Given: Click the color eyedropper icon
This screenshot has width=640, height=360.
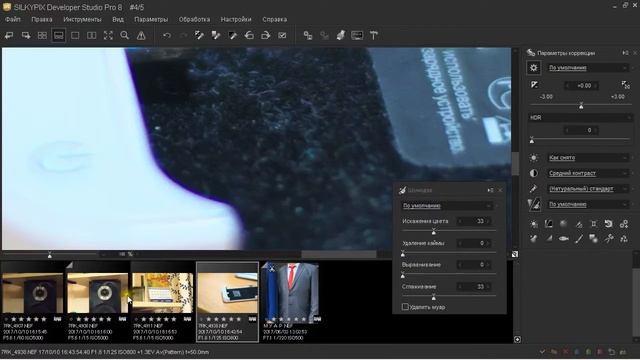Looking at the screenshot, I should 534,189.
